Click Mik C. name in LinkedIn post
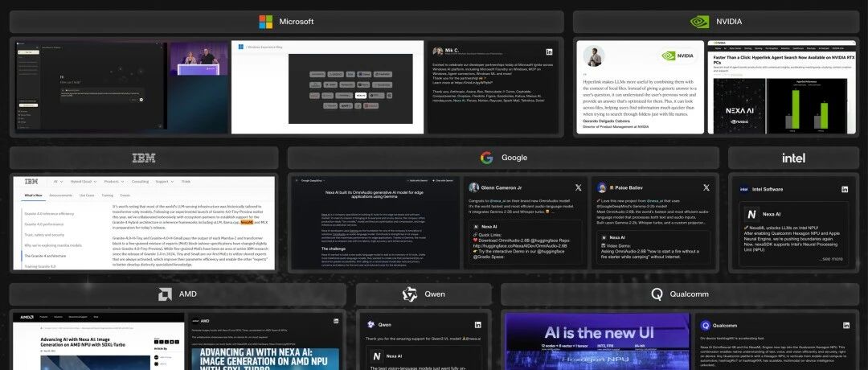This screenshot has height=370, width=868. (x=452, y=50)
